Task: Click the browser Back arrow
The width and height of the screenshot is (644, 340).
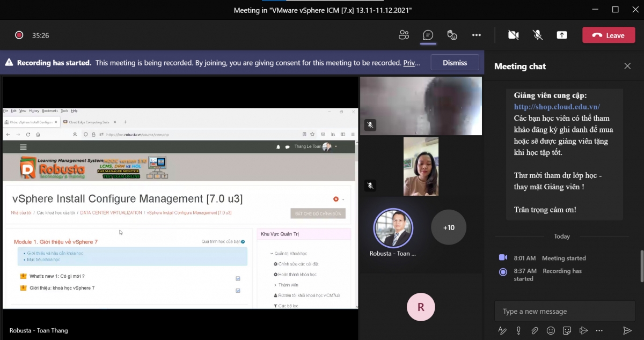Action: (9, 135)
